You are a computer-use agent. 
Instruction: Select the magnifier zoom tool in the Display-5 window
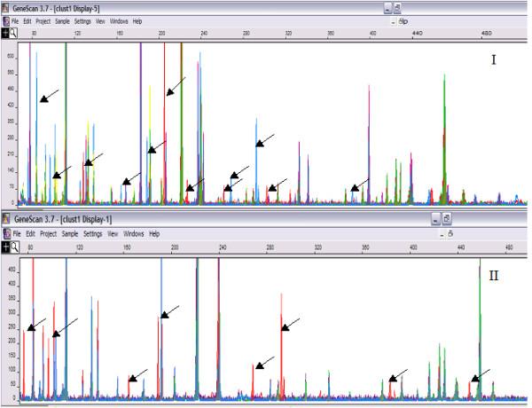coord(14,33)
